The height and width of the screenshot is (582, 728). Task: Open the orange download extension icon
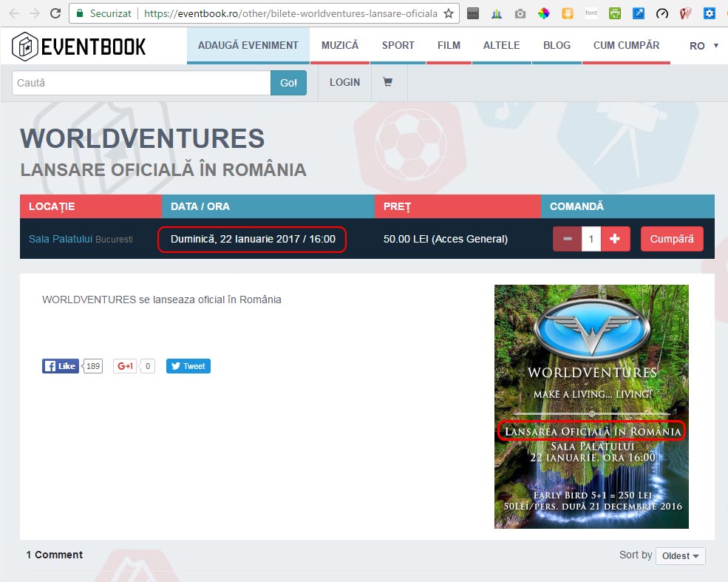point(568,13)
